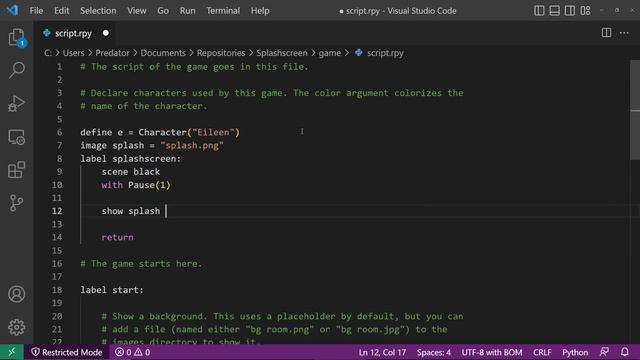Open the View menu
Screen dimensions: 640x360
[x=137, y=11]
